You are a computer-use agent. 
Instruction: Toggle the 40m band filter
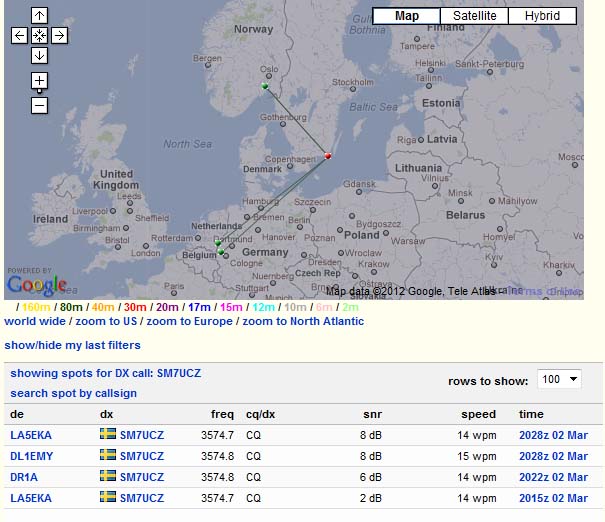coord(103,307)
